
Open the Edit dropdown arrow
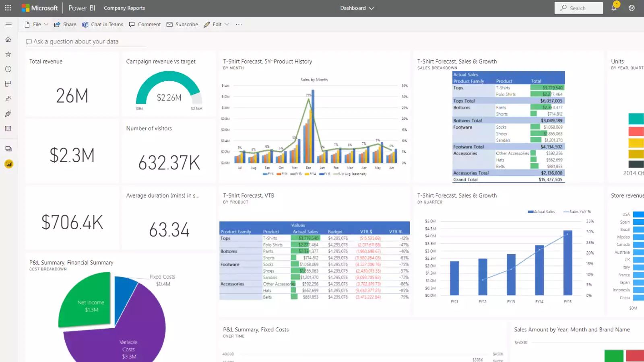tap(227, 24)
